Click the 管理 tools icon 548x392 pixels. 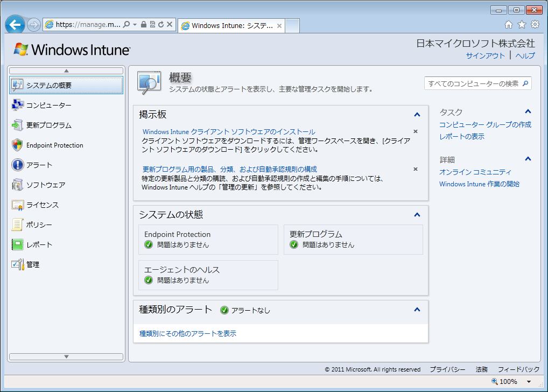pyautogui.click(x=17, y=264)
